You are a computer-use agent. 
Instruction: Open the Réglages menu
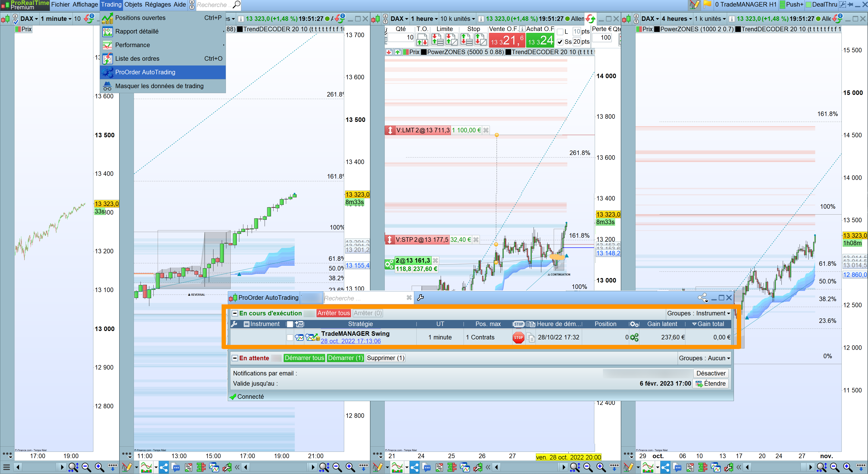[x=158, y=4]
